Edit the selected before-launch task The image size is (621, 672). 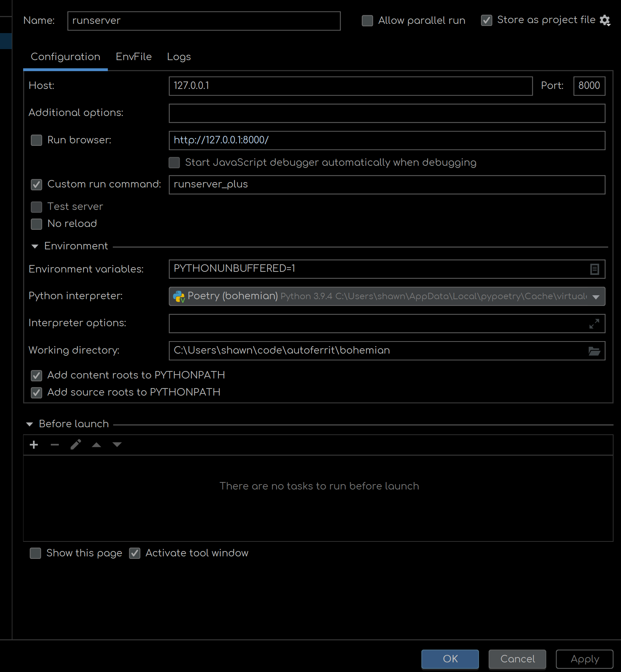point(75,445)
